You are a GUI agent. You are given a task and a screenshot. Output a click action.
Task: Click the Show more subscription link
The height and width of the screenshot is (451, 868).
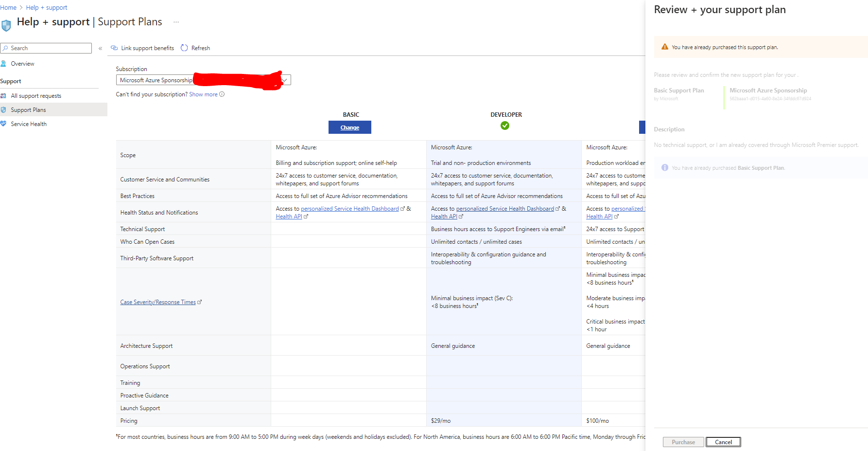pyautogui.click(x=203, y=94)
